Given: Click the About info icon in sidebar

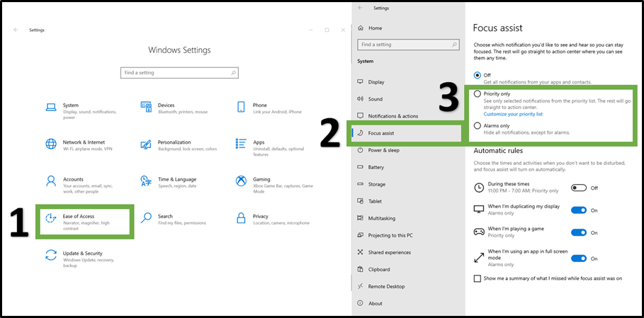Looking at the screenshot, I should [361, 303].
